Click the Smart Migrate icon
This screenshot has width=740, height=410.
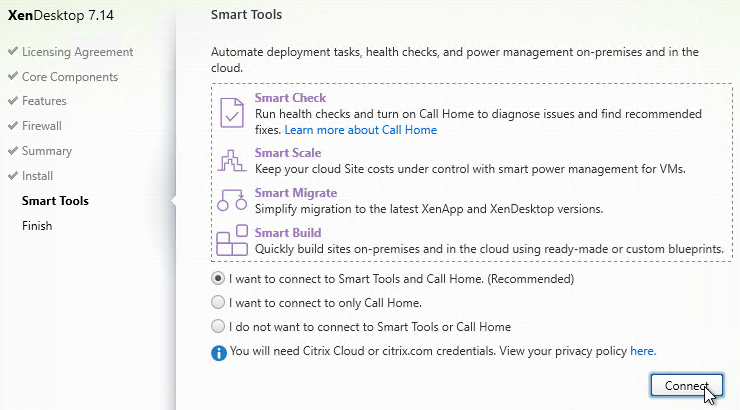(x=232, y=200)
